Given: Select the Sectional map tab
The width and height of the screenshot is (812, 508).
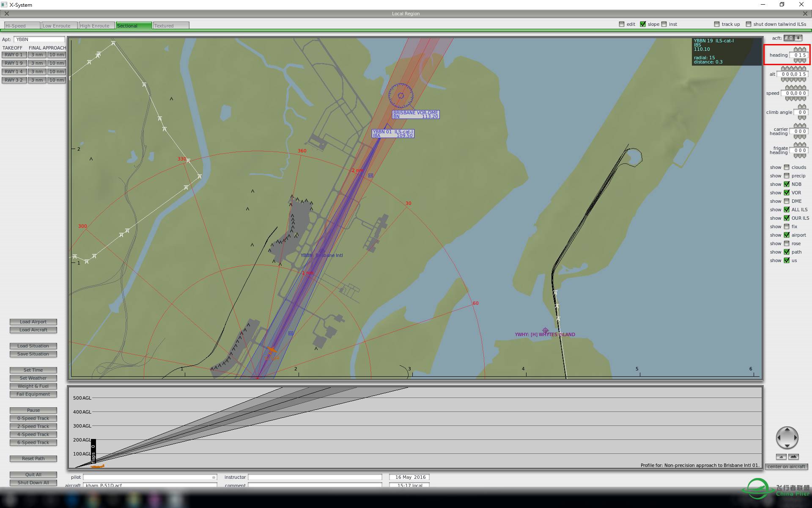Looking at the screenshot, I should click(134, 26).
